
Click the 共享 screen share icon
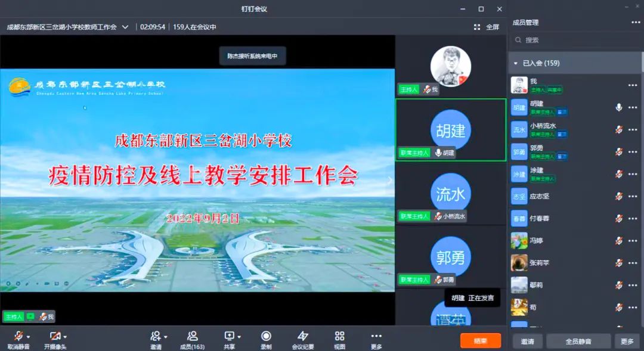click(x=229, y=336)
